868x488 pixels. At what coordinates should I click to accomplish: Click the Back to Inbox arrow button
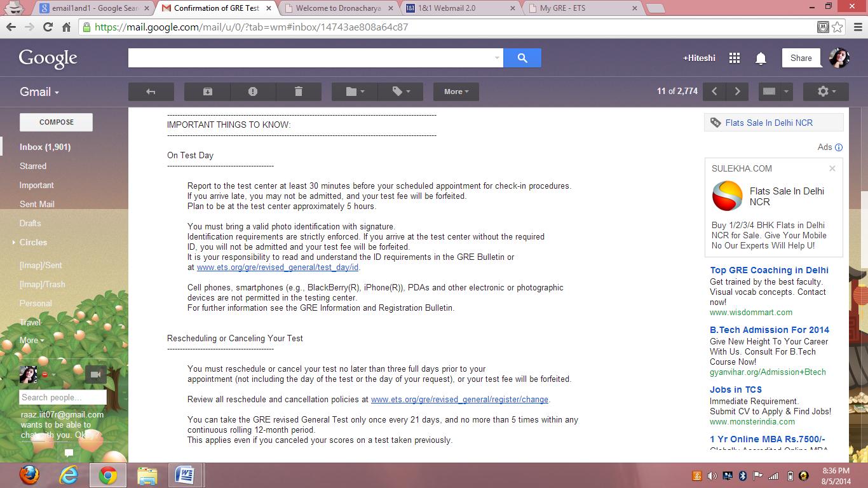(x=151, y=91)
